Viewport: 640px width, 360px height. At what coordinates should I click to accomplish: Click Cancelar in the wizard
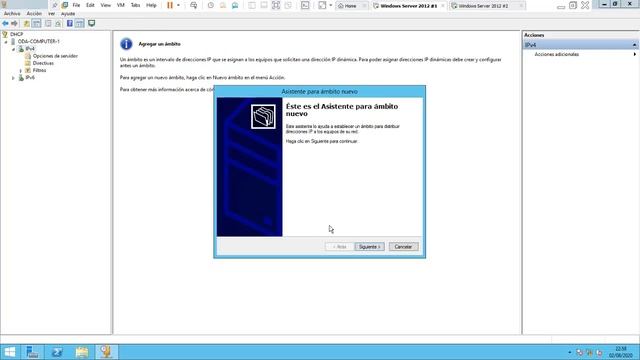point(403,247)
